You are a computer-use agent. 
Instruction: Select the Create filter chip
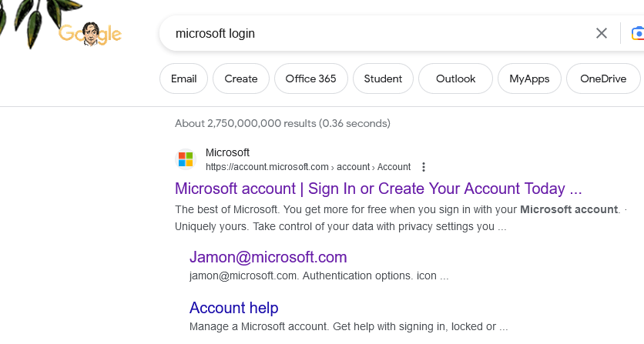point(241,78)
